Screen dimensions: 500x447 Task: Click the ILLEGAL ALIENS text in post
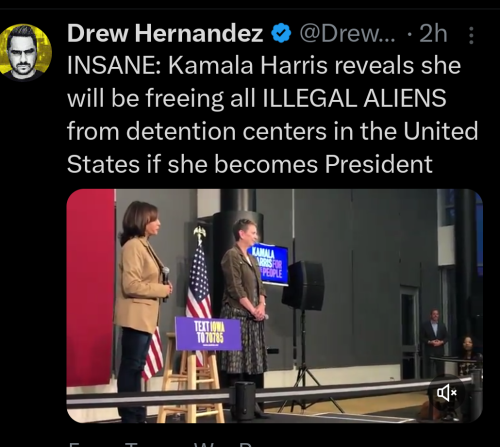[x=354, y=98]
